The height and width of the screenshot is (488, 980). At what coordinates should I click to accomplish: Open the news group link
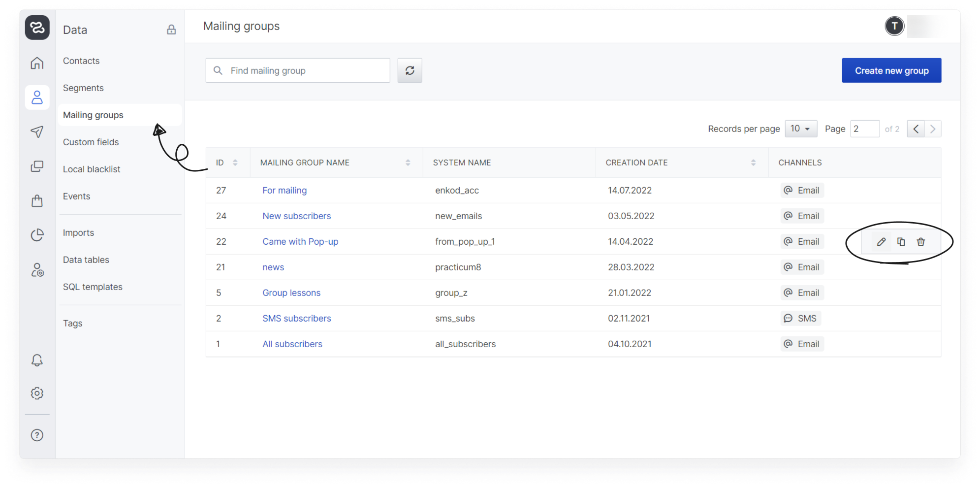(273, 267)
